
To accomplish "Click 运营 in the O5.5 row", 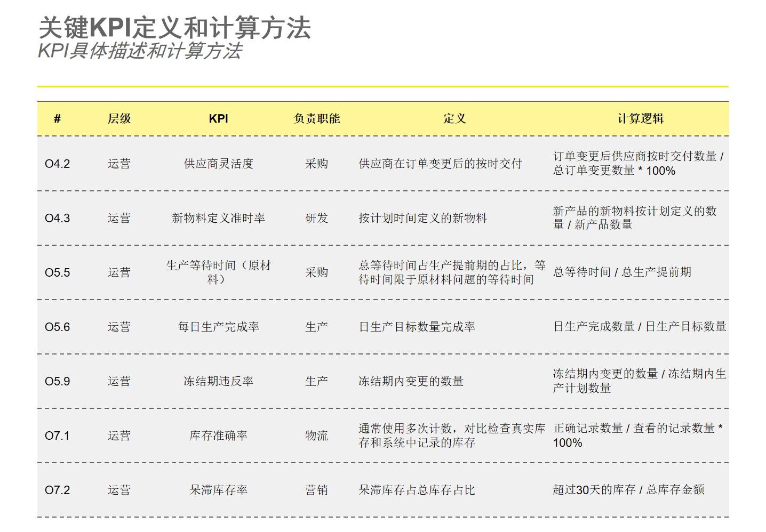I will pos(119,272).
